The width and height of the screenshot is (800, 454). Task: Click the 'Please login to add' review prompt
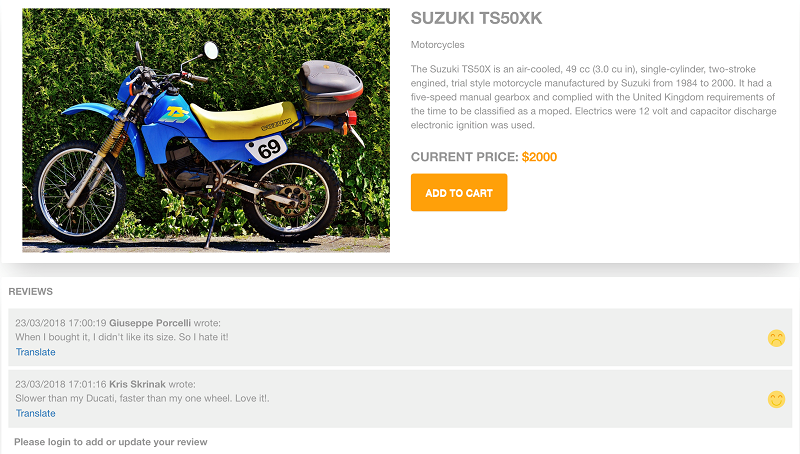point(111,442)
